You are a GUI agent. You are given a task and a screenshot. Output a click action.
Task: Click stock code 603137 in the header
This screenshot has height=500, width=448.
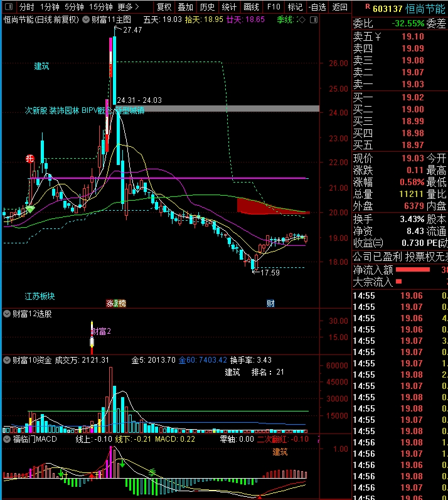click(387, 9)
